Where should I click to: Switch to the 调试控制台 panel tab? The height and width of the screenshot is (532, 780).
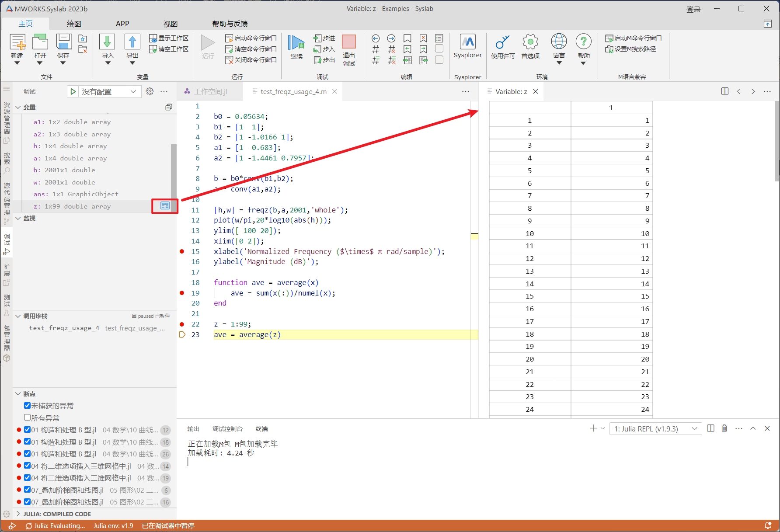(227, 429)
